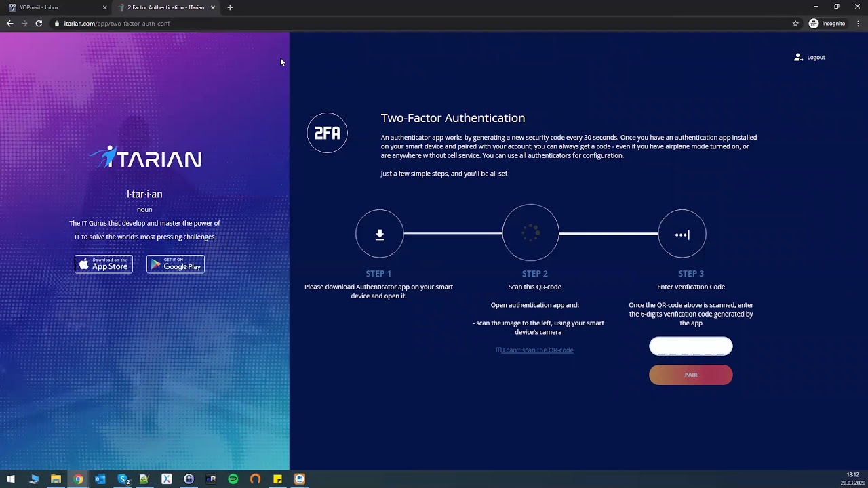
Task: Open the Windows Start menu
Action: pos(11,479)
